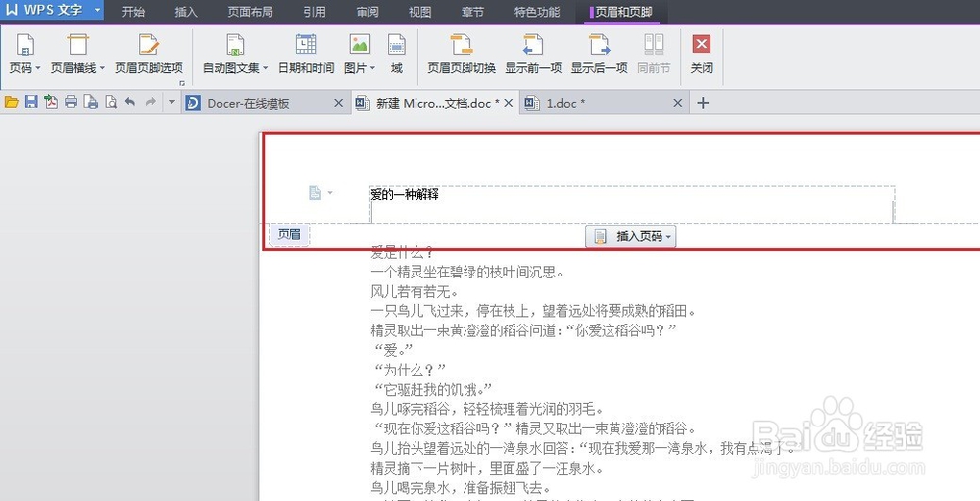The image size is (980, 501).
Task: Click 页眉页脚切换 to switch header/footer
Action: pyautogui.click(x=462, y=54)
